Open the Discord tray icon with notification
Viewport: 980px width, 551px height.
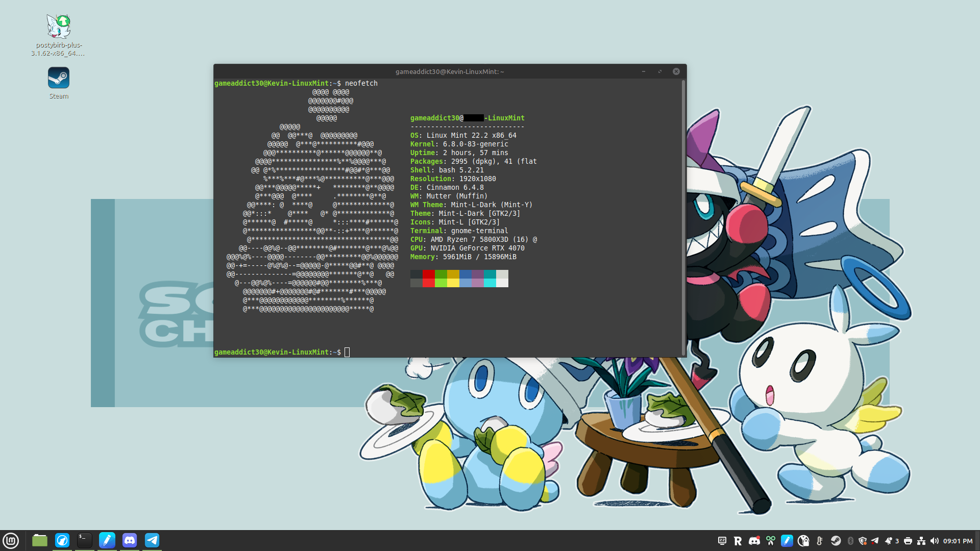tap(754, 541)
